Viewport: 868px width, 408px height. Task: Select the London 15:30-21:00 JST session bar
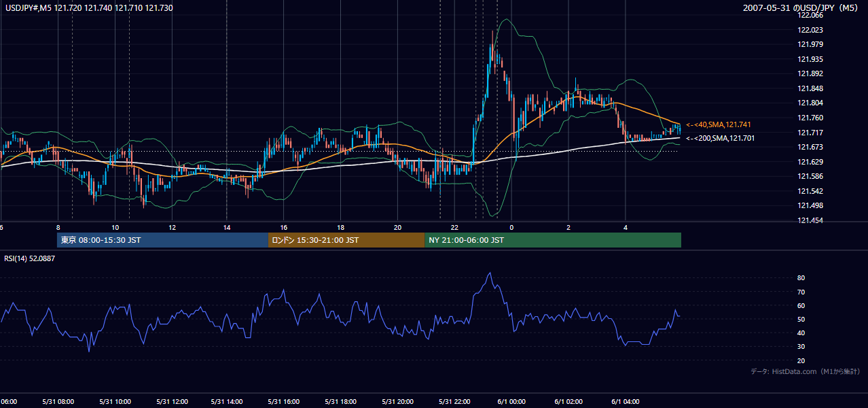tap(346, 240)
